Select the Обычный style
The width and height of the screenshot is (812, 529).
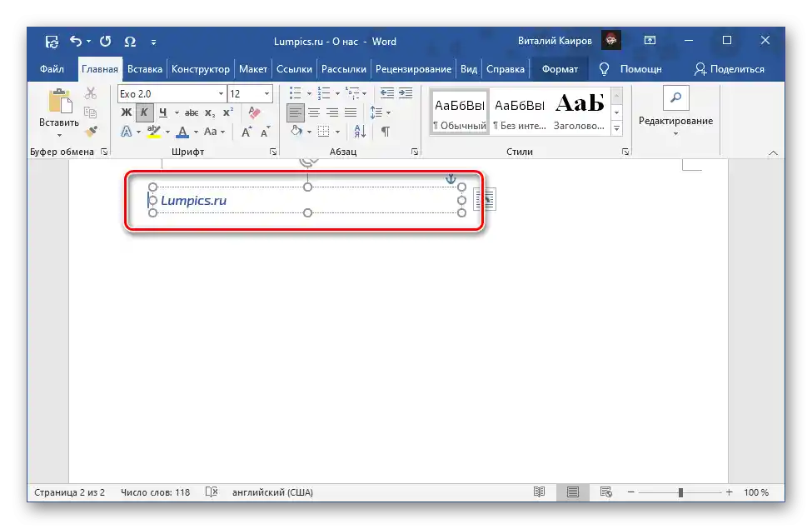[460, 112]
